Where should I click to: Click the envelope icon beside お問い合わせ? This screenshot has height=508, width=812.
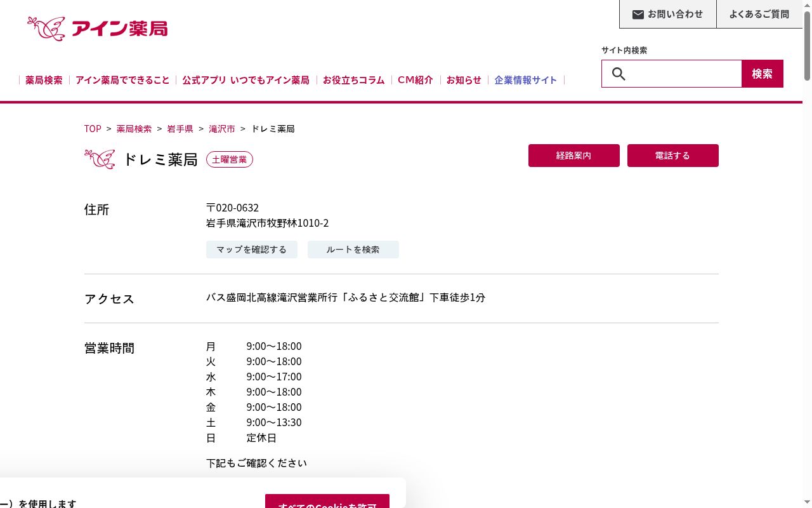(638, 14)
